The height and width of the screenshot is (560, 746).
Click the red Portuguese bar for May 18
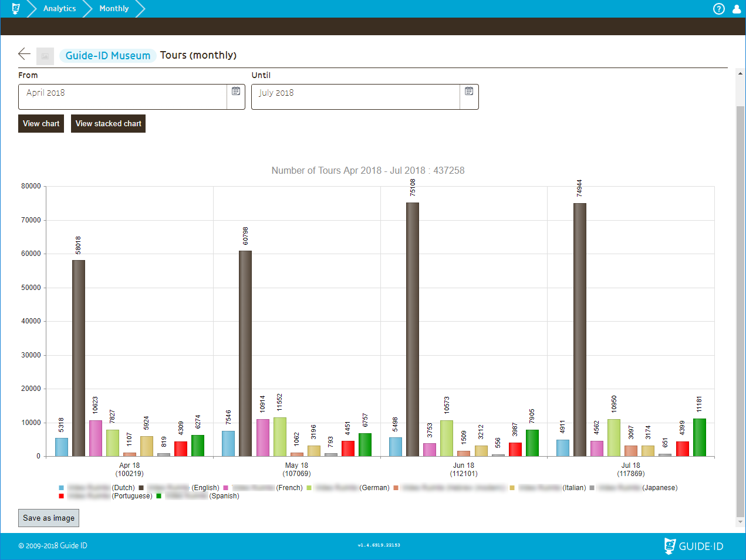(x=348, y=448)
